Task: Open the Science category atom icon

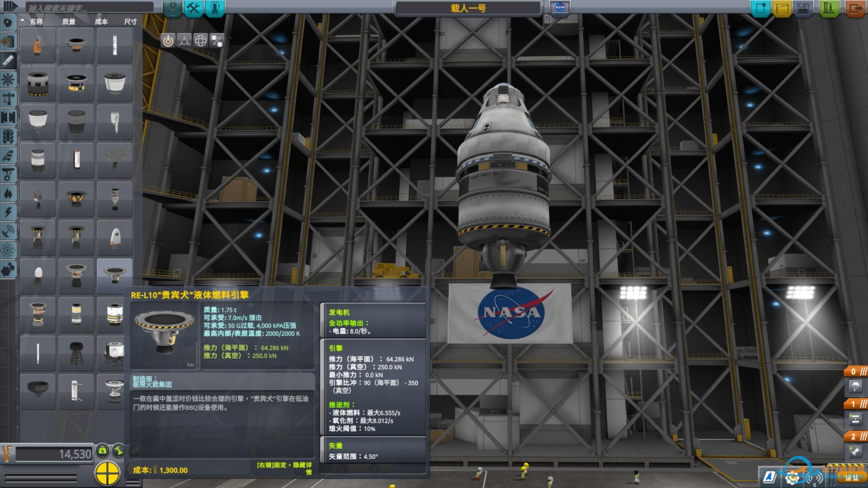Action: [8, 250]
